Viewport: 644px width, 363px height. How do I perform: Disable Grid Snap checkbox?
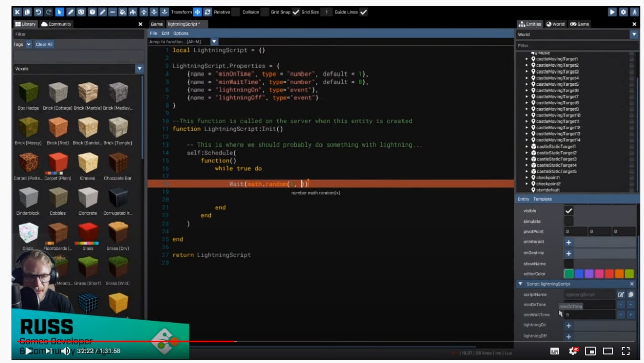point(296,12)
